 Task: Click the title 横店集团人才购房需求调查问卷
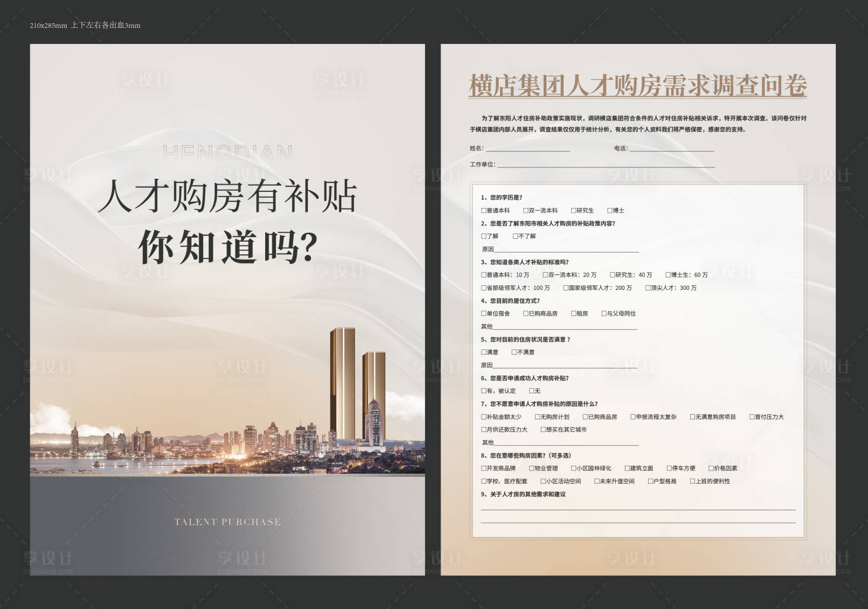tap(638, 86)
